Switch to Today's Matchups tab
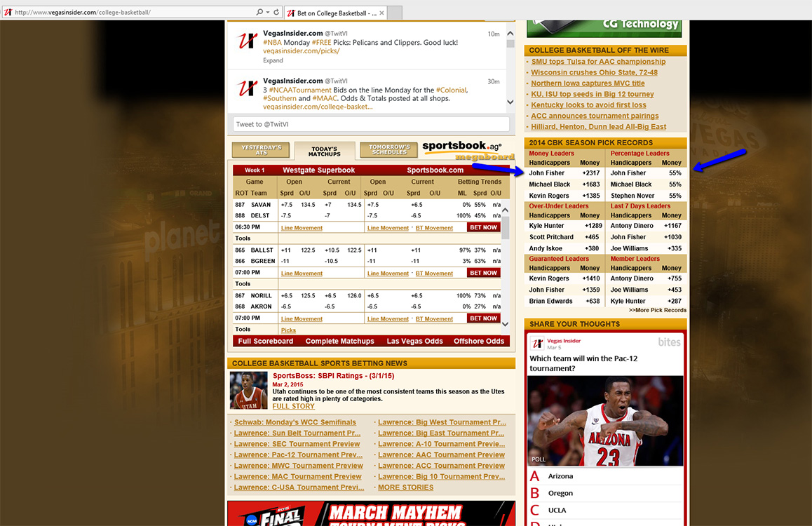This screenshot has width=812, height=526. pos(325,151)
